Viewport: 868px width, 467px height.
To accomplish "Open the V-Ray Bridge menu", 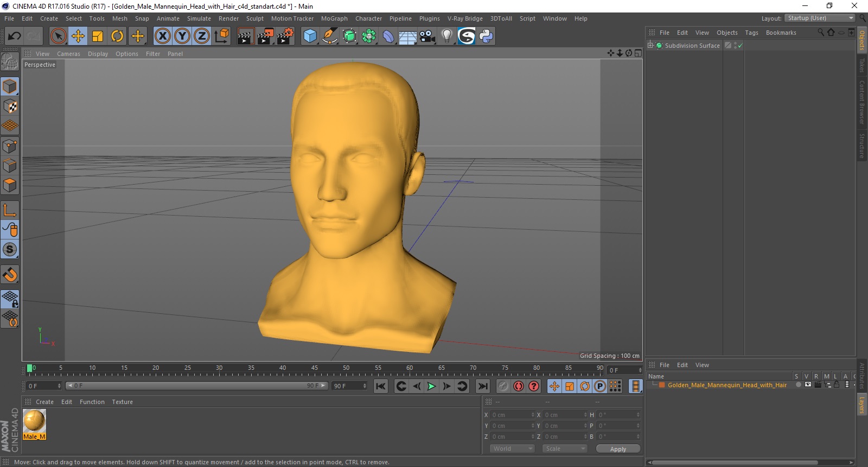I will click(465, 18).
